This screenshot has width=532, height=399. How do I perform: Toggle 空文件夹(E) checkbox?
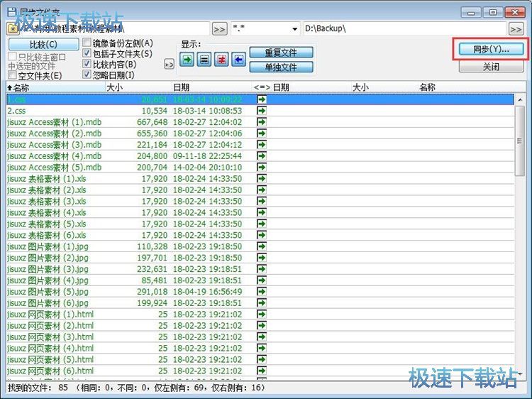point(13,75)
